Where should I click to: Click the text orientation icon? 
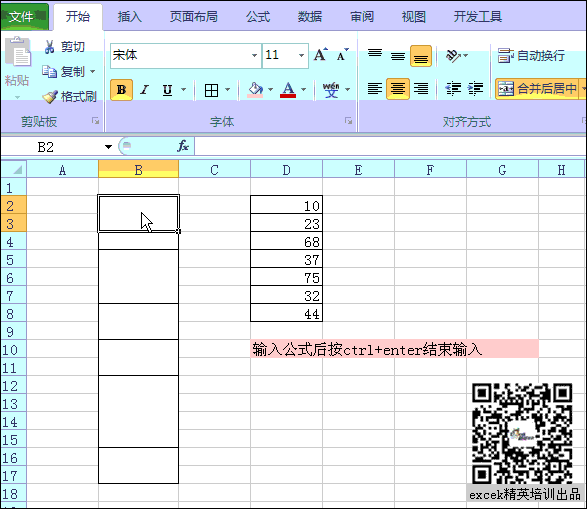pyautogui.click(x=453, y=56)
